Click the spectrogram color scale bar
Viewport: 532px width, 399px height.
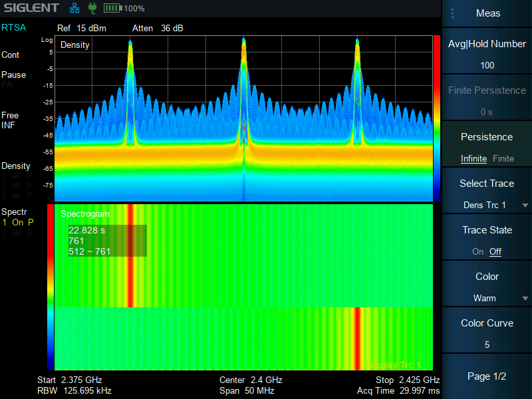pyautogui.click(x=51, y=287)
